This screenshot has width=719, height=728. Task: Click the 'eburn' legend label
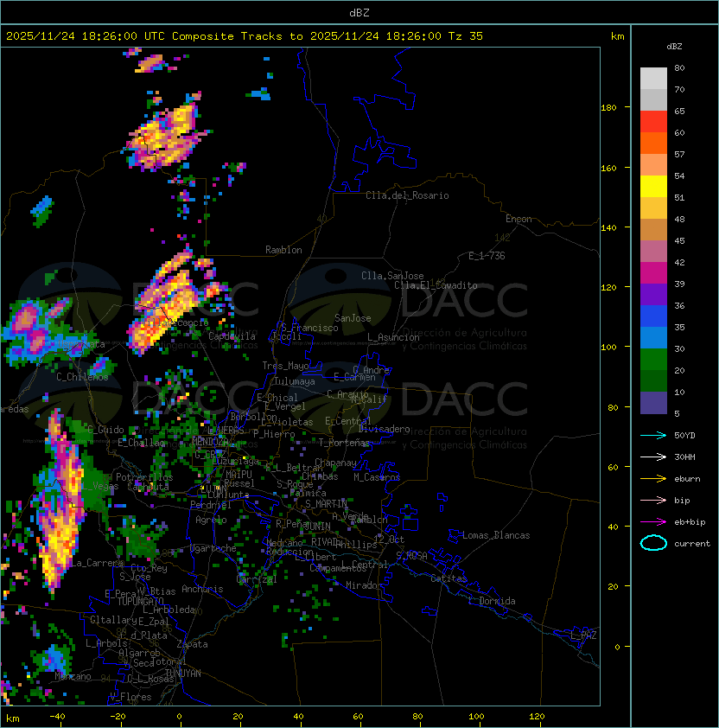point(687,479)
